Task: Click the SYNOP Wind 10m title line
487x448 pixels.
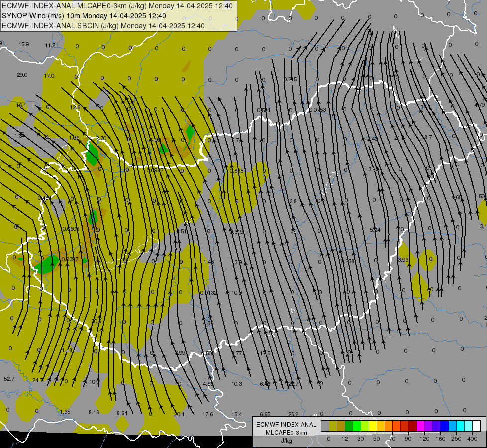Action: tap(84, 16)
